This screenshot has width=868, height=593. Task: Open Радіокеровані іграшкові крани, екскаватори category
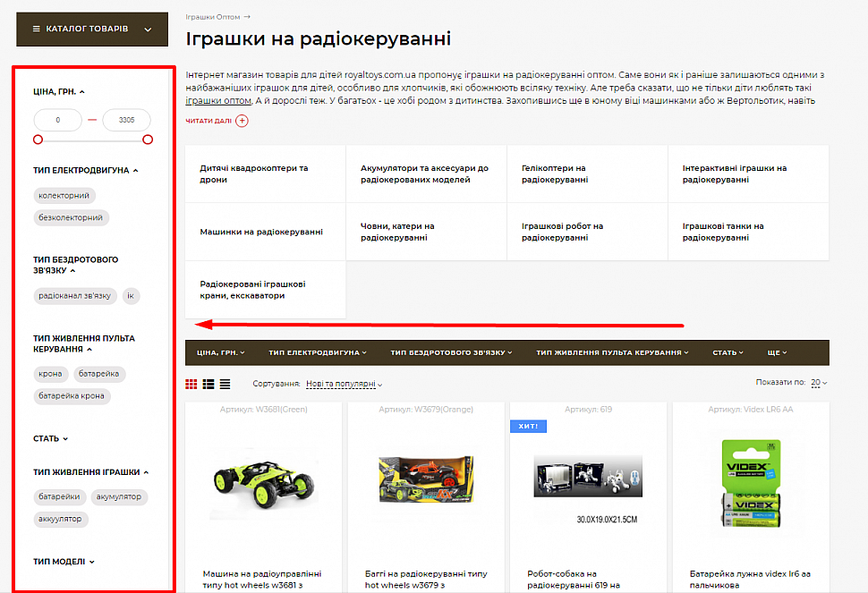pyautogui.click(x=265, y=290)
